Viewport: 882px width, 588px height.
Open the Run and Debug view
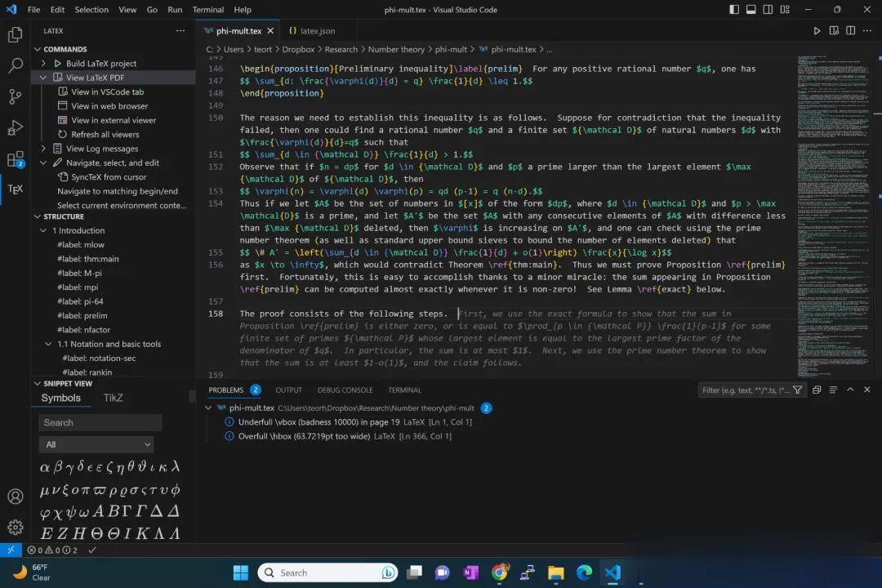click(16, 127)
